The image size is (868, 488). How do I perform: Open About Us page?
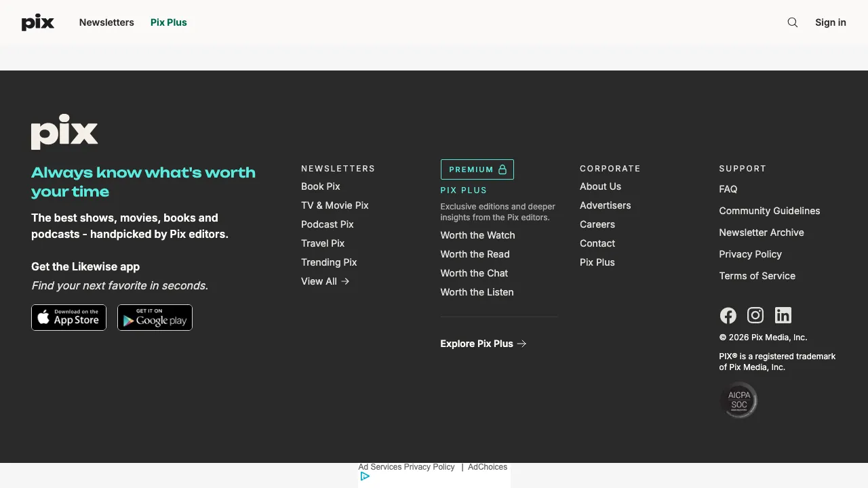(x=600, y=186)
